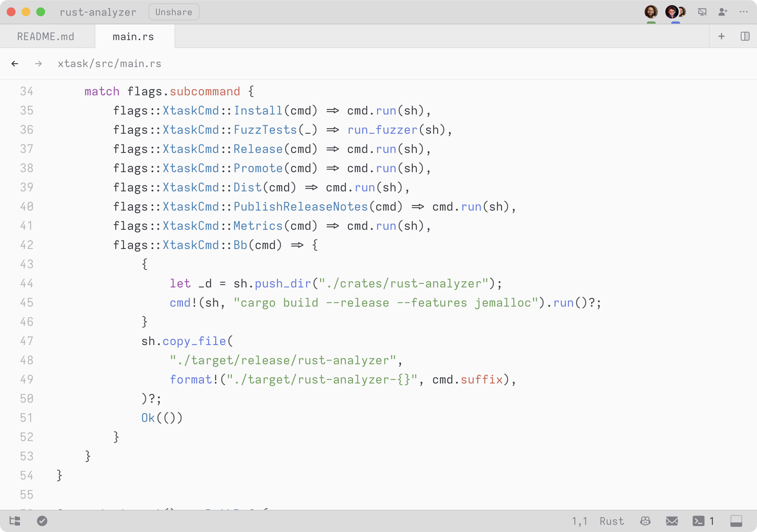Click PublishReleaseNotes on line 40
757x532 pixels.
pyautogui.click(x=301, y=207)
